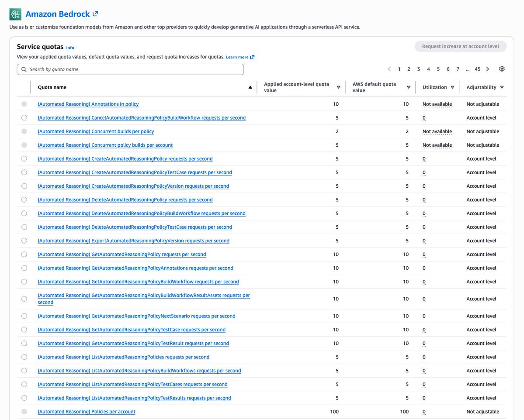Image resolution: width=524 pixels, height=420 pixels.
Task: Open Concurrent builds per policy link
Action: pyautogui.click(x=96, y=131)
